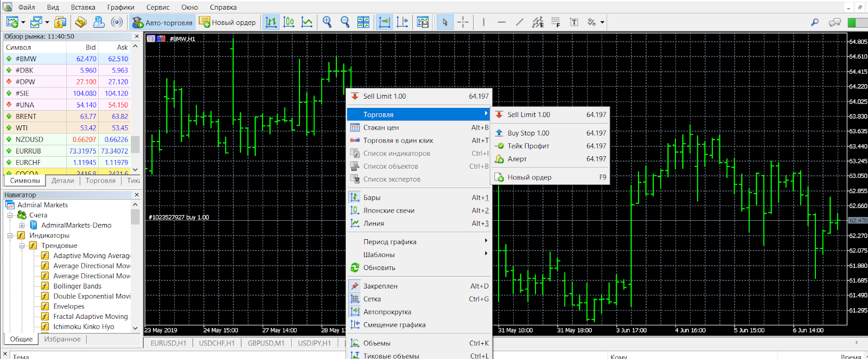Viewport: 868px width, 359px height.
Task: Expand the AdmiralMarkets-Demo account node
Action: pyautogui.click(x=22, y=225)
